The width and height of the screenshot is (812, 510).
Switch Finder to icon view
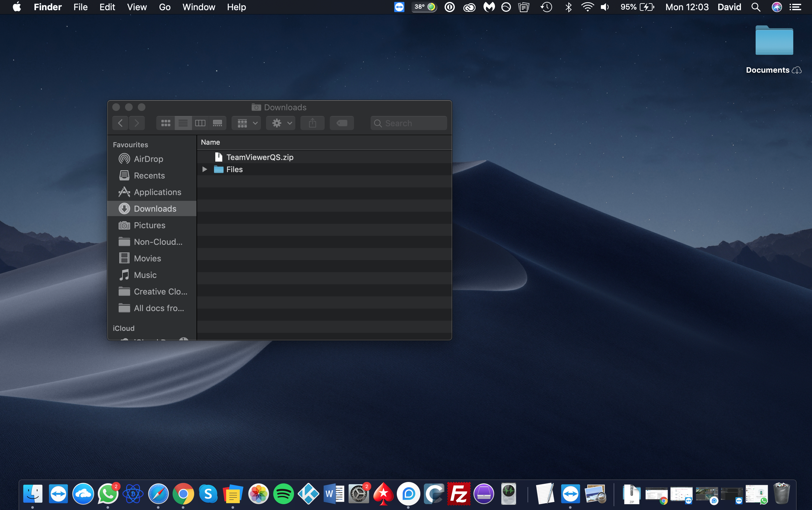[166, 123]
